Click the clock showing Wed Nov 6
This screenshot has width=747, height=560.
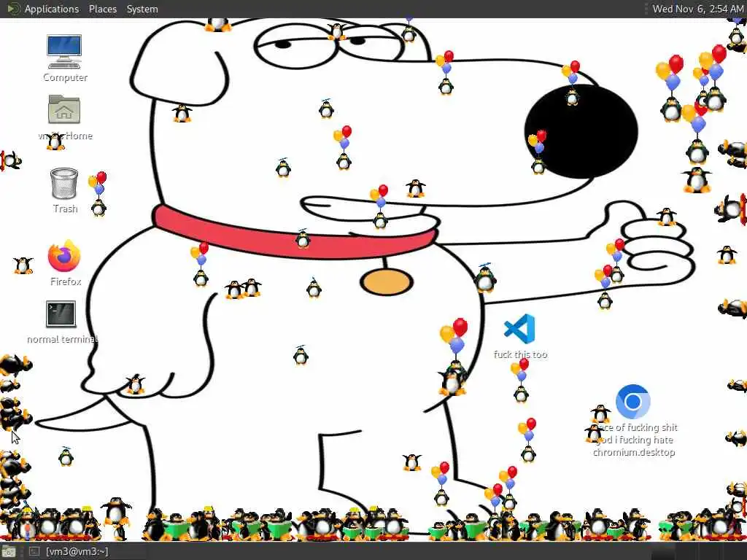point(697,9)
